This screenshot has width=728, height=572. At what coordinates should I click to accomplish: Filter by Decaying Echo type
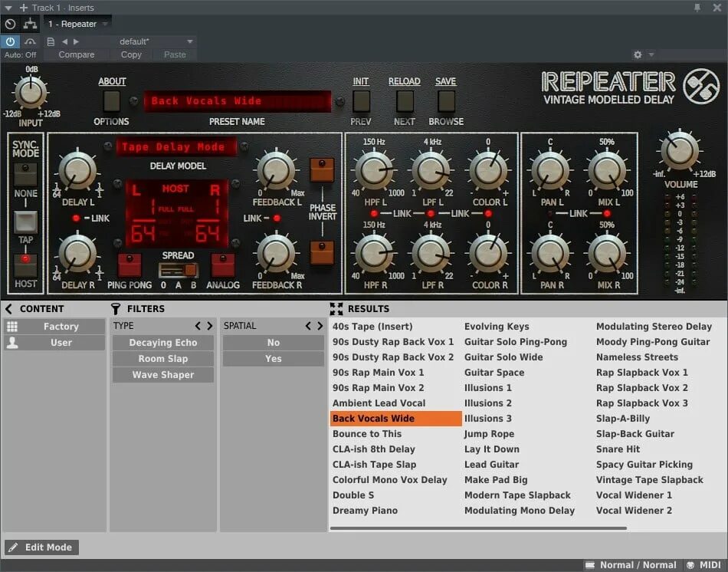click(163, 343)
